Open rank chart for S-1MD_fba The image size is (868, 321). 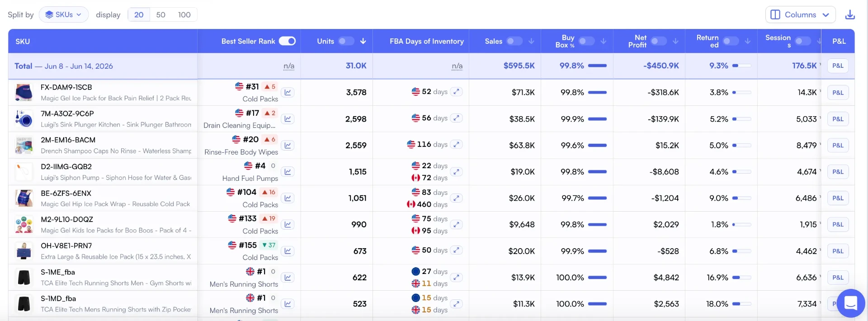288,304
